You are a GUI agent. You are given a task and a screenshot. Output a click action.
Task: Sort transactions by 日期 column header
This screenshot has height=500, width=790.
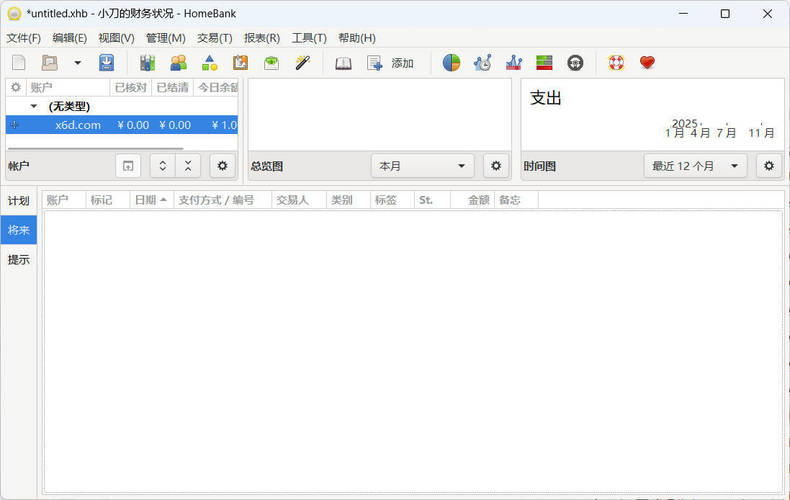[151, 200]
